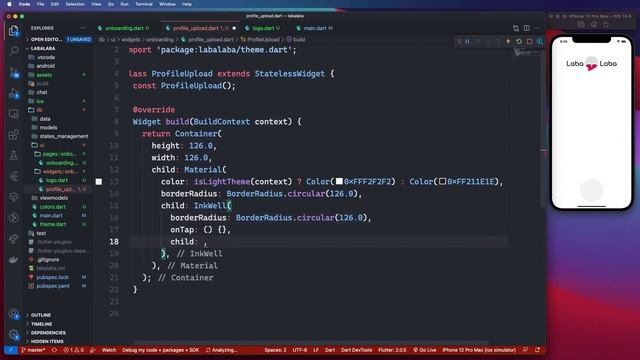Screen dimensions: 640x360
Task: Click Dart DevTools in status bar
Action: (356, 350)
